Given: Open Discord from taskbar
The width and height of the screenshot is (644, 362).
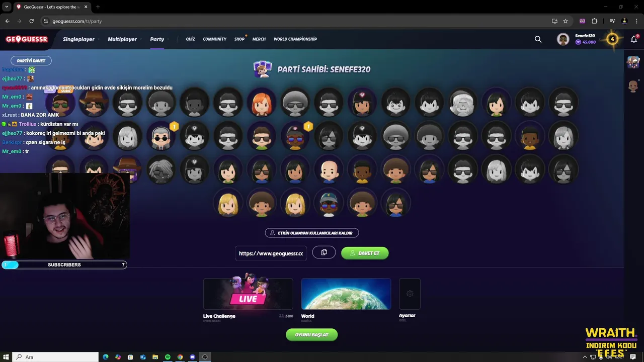Looking at the screenshot, I should click(192, 357).
